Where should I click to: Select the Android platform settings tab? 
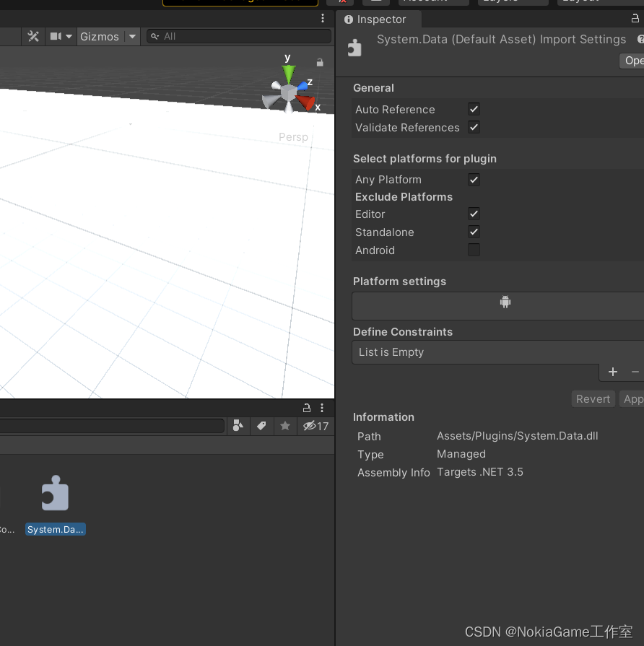505,302
